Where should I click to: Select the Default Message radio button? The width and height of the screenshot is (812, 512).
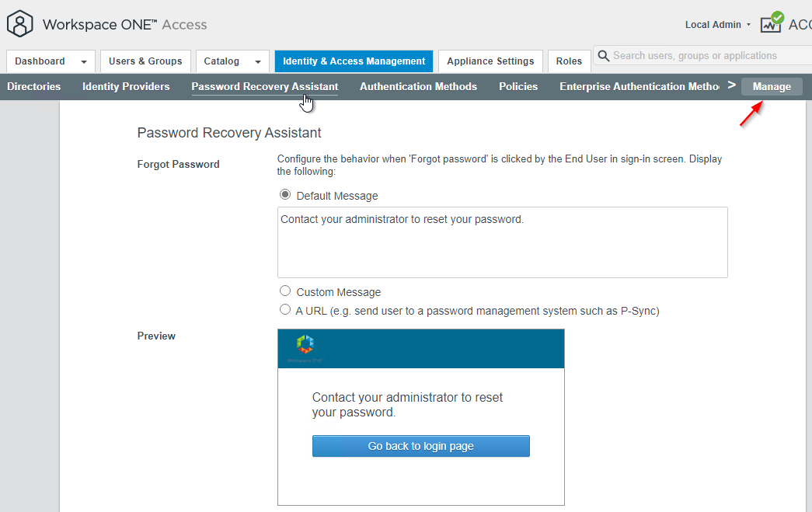click(x=285, y=195)
